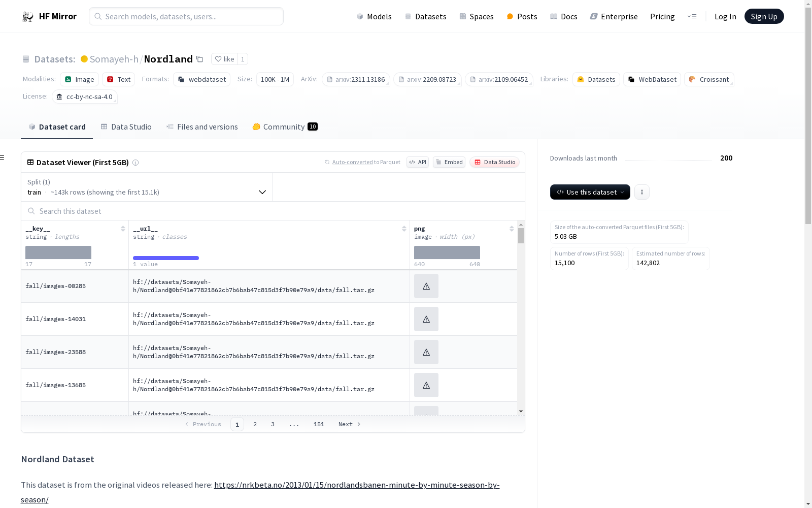Open the Use this dataset dropdown
Screen dimensions: 812x508
590,192
